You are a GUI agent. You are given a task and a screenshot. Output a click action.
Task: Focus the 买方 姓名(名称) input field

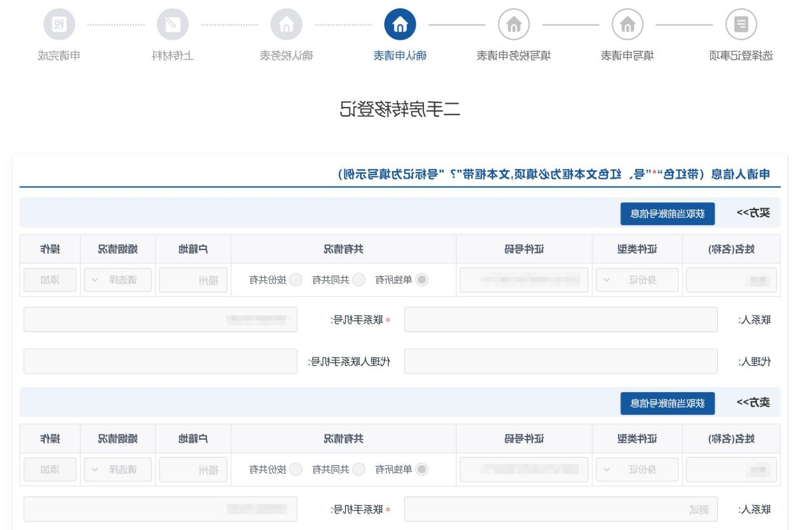[x=731, y=280]
